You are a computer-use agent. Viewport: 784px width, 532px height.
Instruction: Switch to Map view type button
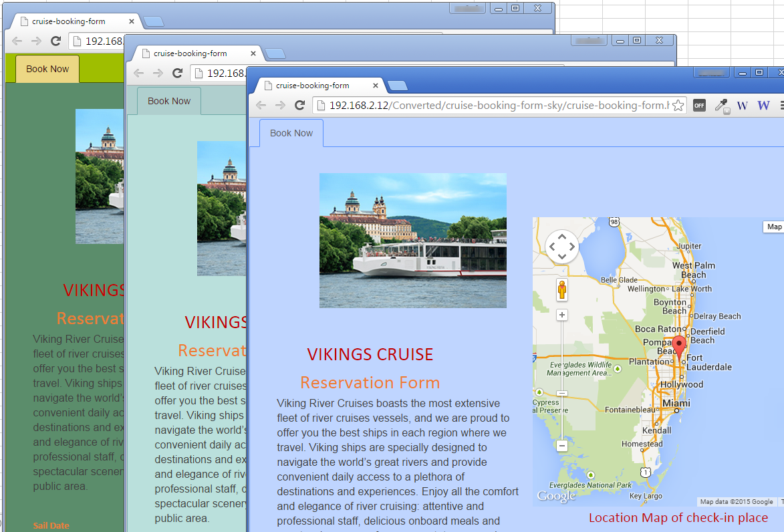pos(773,227)
